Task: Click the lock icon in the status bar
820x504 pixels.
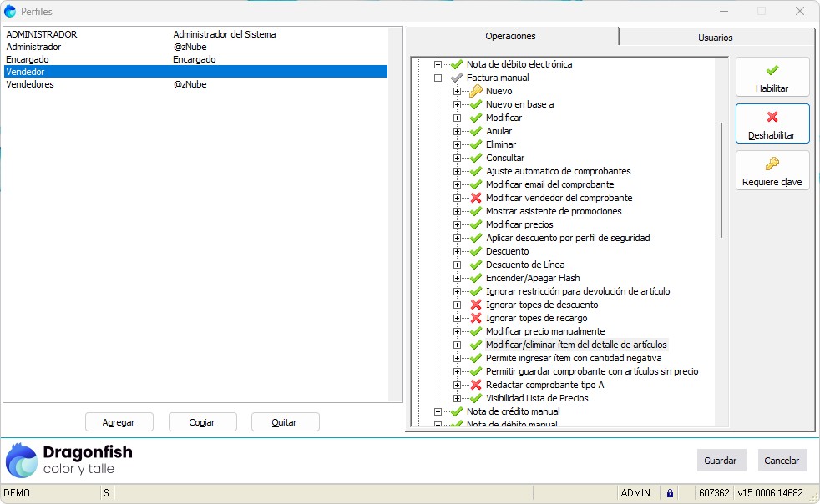Action: pyautogui.click(x=670, y=493)
